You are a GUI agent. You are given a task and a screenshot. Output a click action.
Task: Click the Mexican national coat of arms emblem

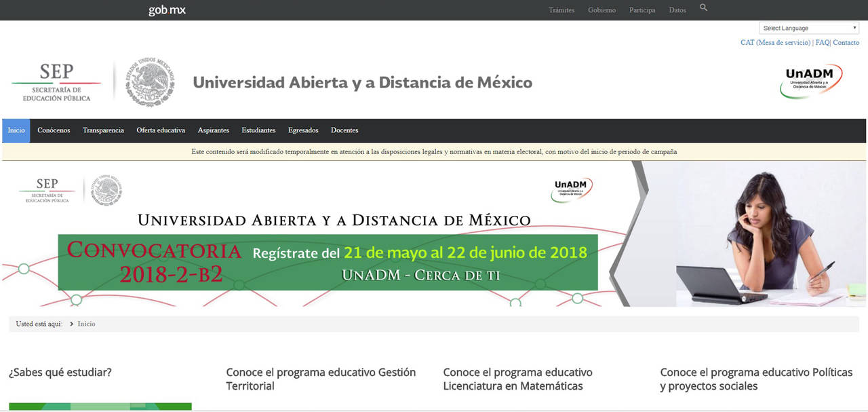(150, 83)
